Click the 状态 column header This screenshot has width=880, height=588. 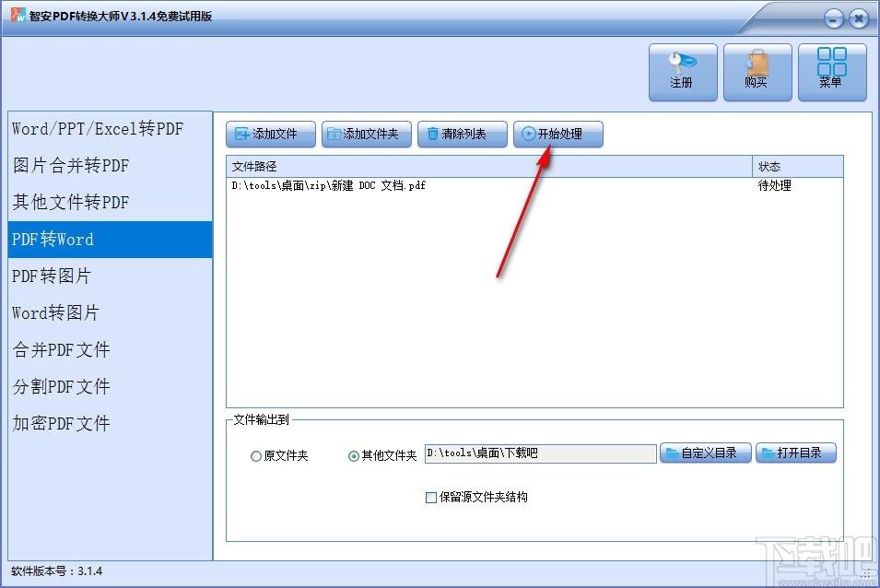pos(797,167)
